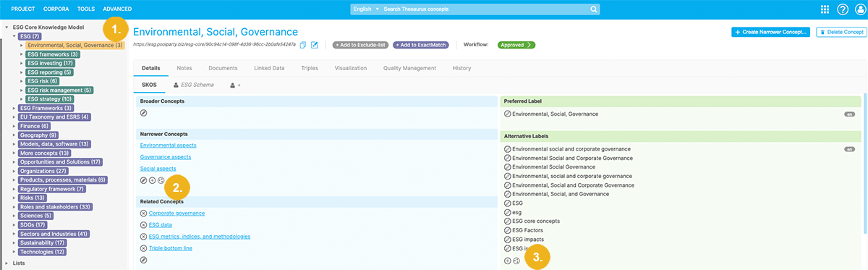Remove ESG metrics, indices, and methodologies relation
This screenshot has height=270, width=868.
click(143, 236)
